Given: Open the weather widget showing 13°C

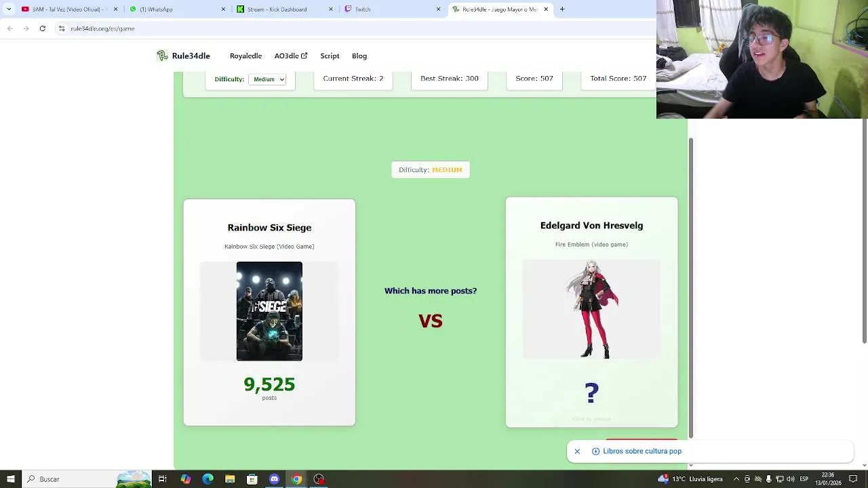Looking at the screenshot, I should coord(692,479).
